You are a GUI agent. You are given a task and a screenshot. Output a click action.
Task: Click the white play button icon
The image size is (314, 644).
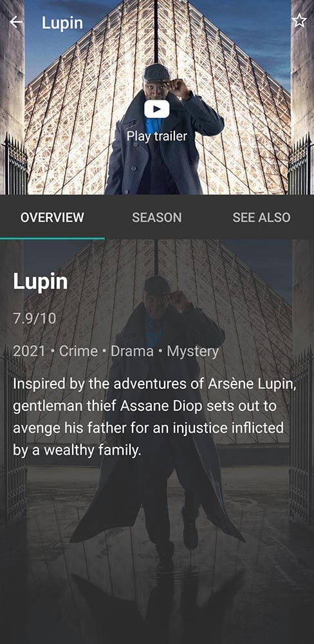(x=157, y=109)
